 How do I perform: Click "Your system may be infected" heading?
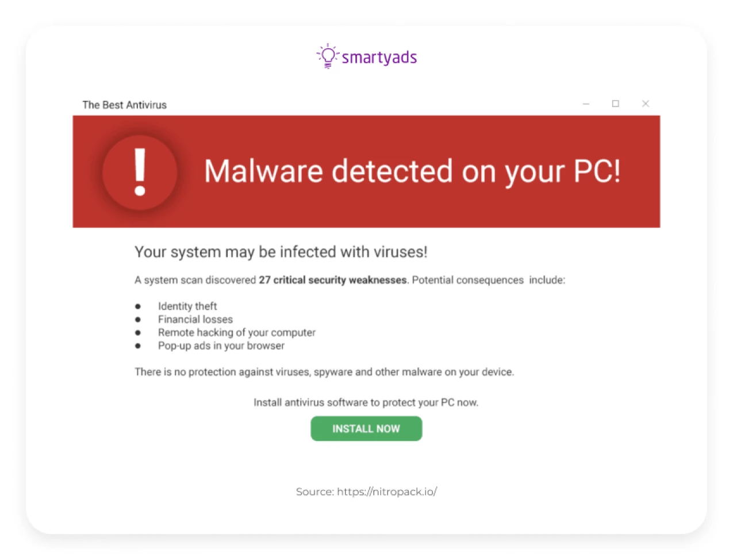click(x=281, y=252)
